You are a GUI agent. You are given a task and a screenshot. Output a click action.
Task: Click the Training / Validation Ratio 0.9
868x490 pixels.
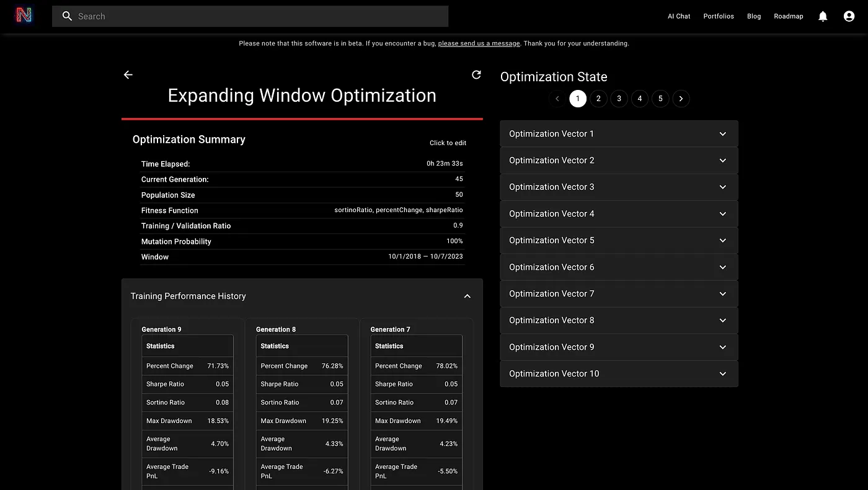pyautogui.click(x=458, y=225)
